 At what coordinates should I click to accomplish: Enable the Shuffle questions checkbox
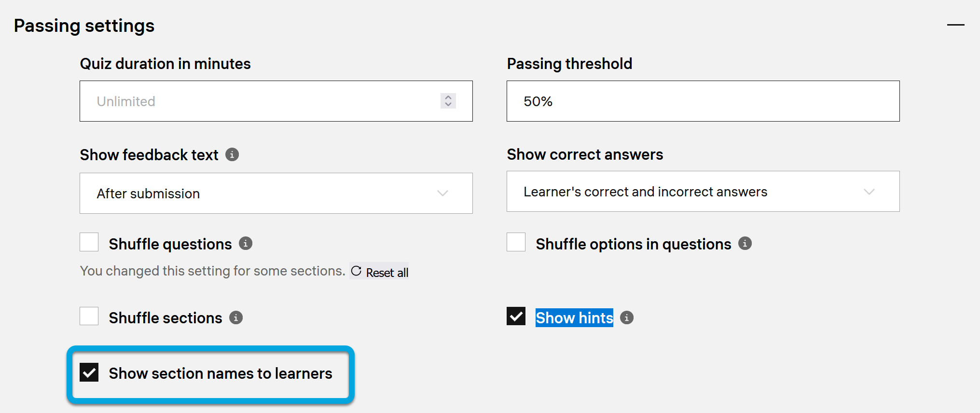tap(89, 242)
